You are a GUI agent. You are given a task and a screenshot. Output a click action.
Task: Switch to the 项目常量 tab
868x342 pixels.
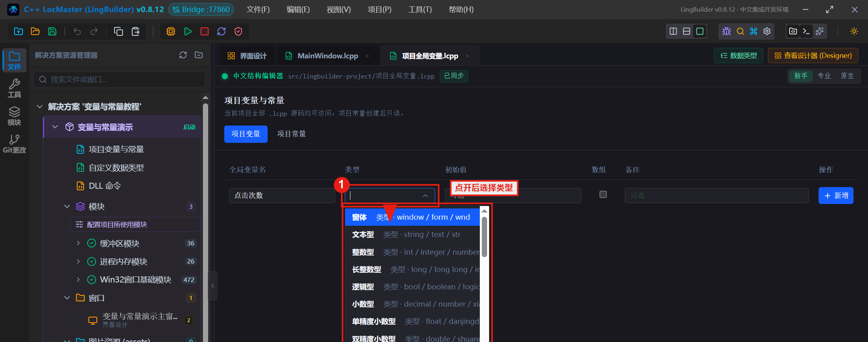pyautogui.click(x=292, y=134)
